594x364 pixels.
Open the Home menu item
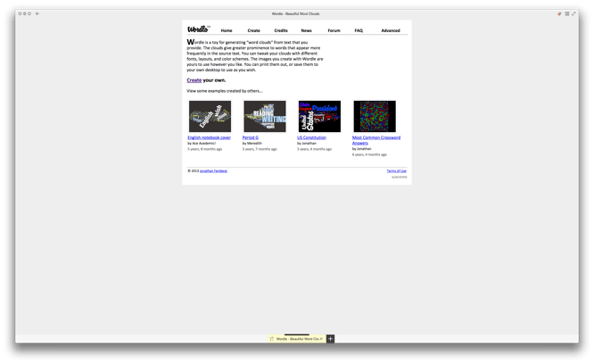[227, 30]
